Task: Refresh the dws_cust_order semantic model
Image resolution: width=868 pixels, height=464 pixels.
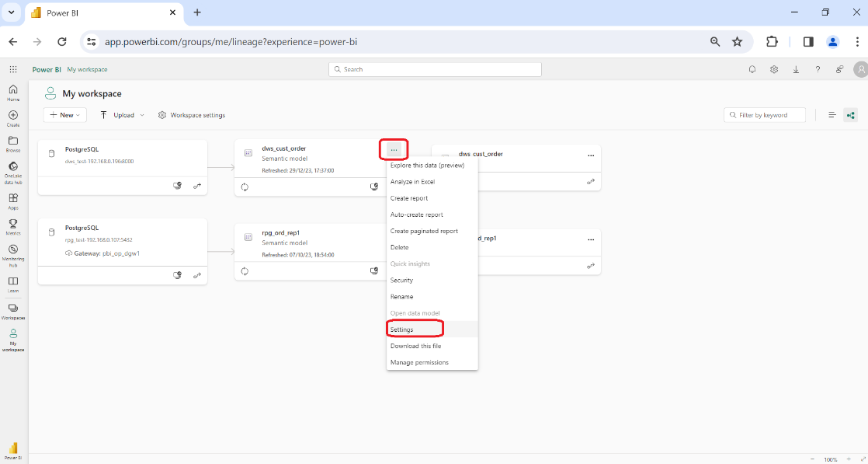Action: [x=245, y=187]
